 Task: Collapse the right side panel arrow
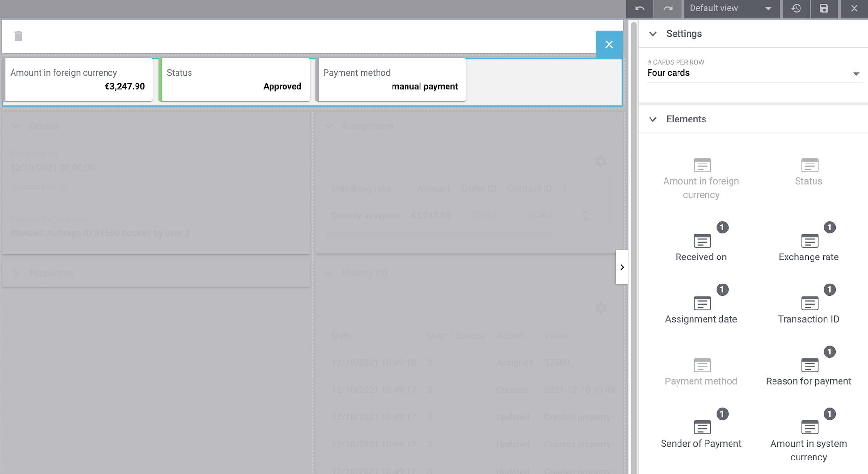click(622, 267)
